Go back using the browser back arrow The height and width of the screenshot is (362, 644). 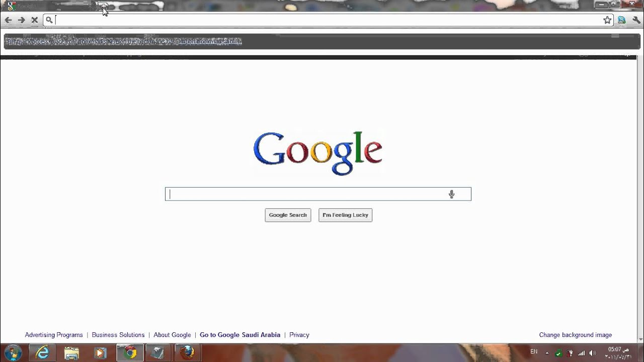coord(8,20)
